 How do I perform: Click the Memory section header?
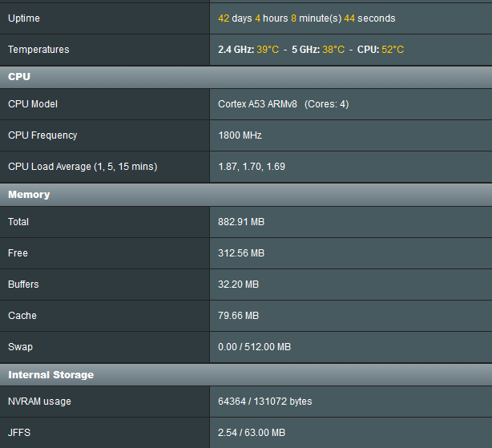tap(246, 195)
